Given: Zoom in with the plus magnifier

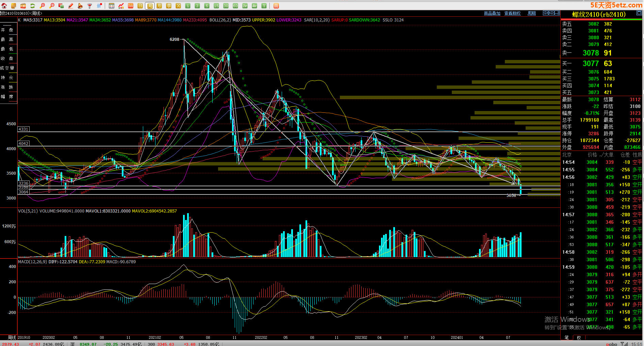Looking at the screenshot, I should coord(42,6).
